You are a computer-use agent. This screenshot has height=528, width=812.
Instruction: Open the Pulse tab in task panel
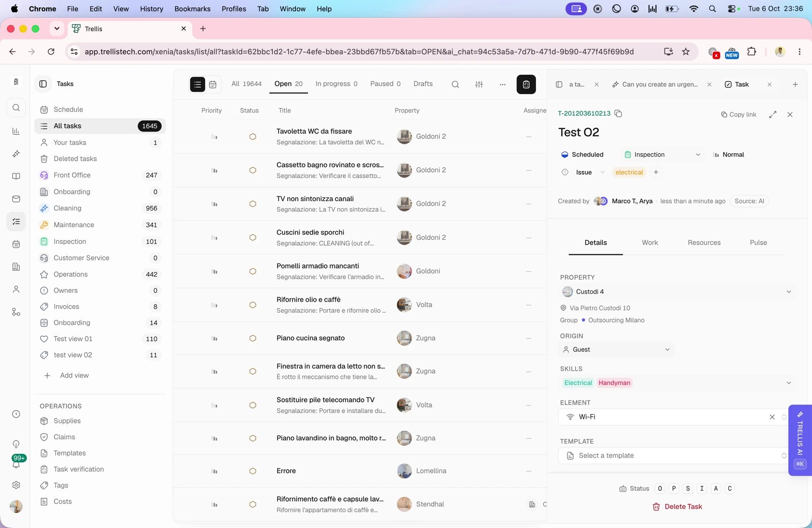(x=758, y=243)
